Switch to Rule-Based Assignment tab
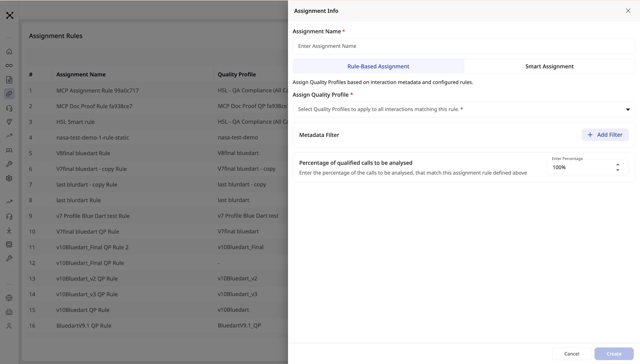Viewport: 640px width, 364px height. [x=378, y=66]
